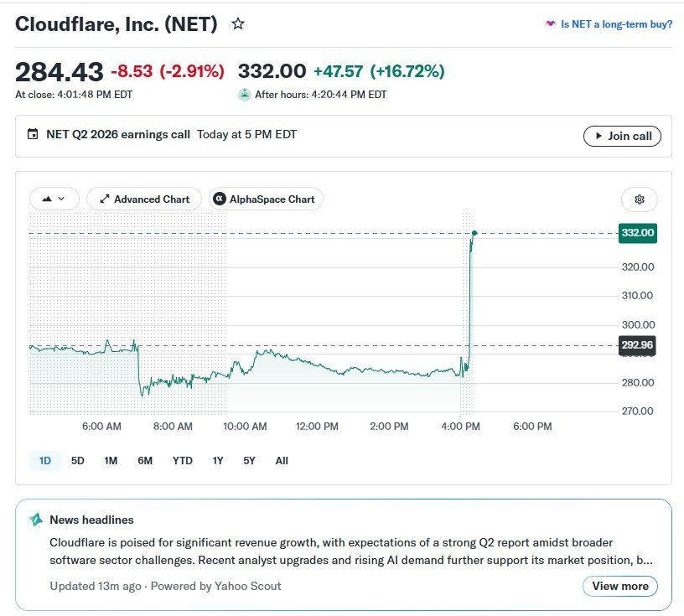Open the chart type dropdown

(x=54, y=199)
